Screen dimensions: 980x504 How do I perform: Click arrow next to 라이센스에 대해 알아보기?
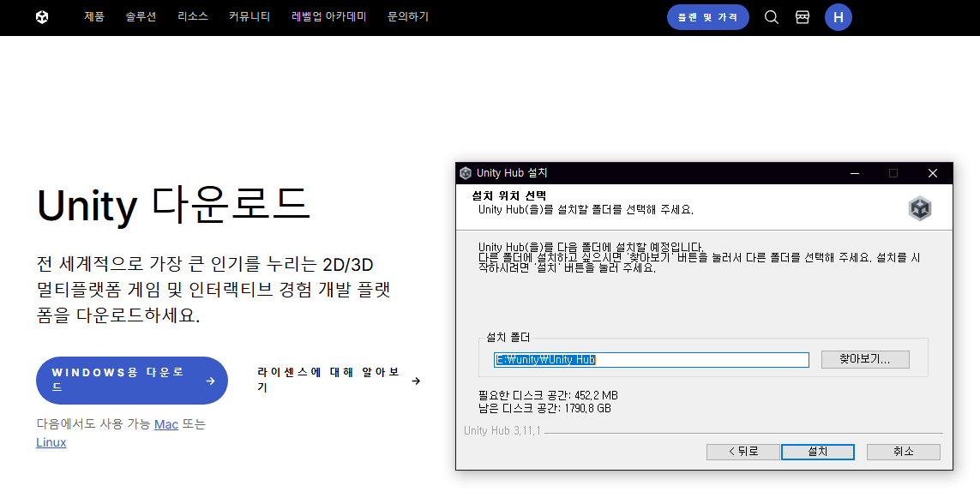[416, 381]
